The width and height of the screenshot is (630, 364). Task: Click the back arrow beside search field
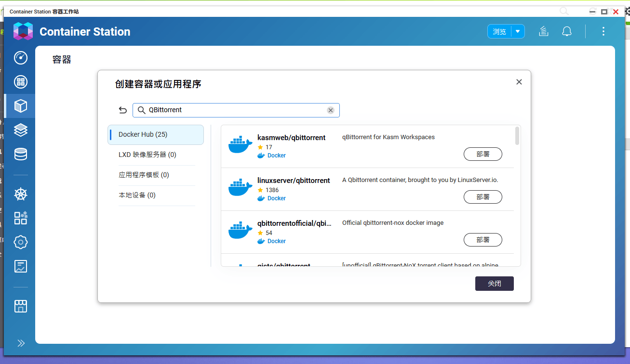coord(122,110)
